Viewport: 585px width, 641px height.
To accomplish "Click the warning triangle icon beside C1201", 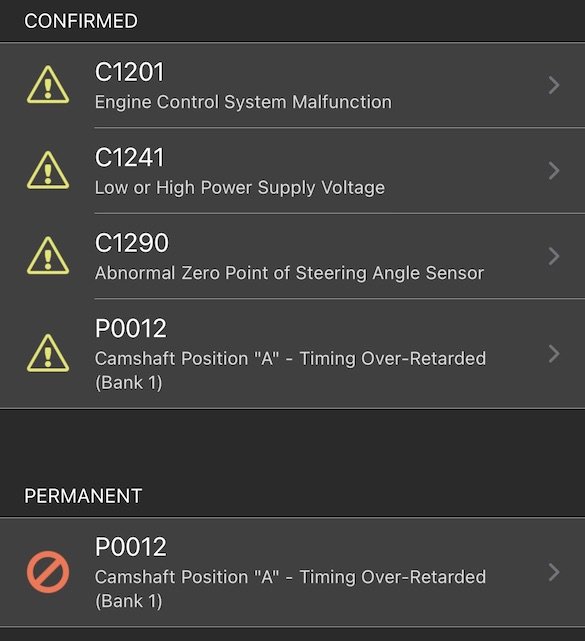I will pyautogui.click(x=48, y=85).
